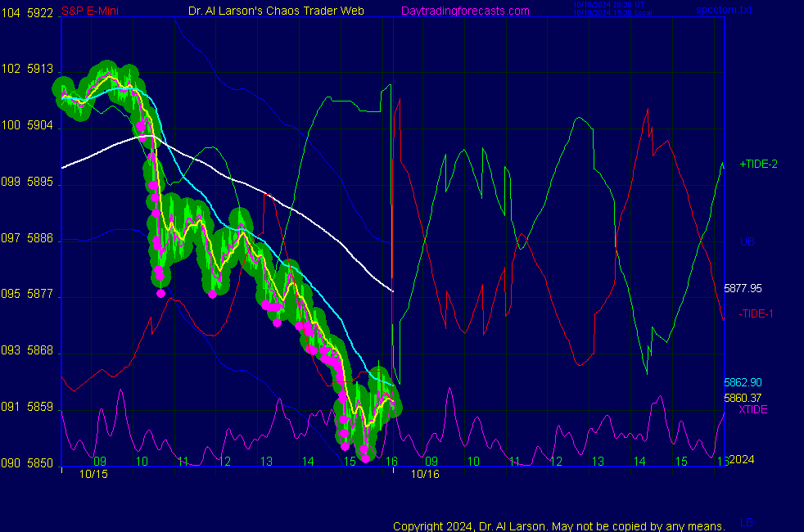The image size is (804, 532).
Task: Click the "102 5913" price axis label
Action: (27, 69)
